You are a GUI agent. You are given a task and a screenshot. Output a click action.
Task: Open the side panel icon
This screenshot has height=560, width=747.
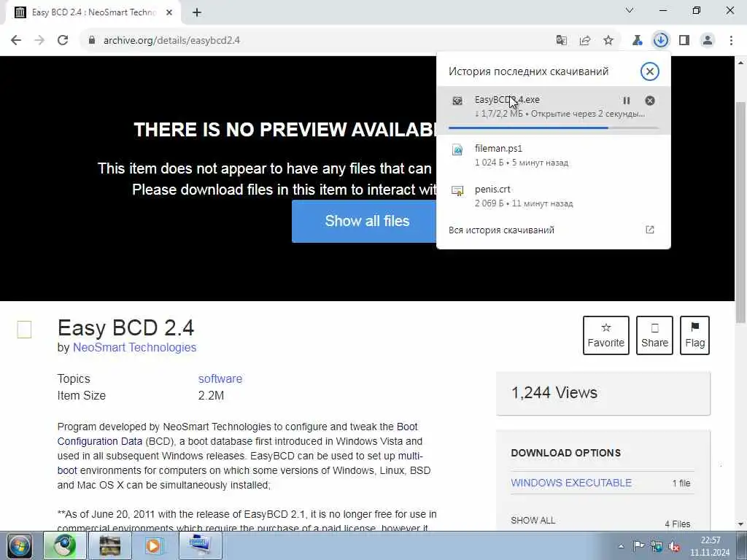point(684,40)
